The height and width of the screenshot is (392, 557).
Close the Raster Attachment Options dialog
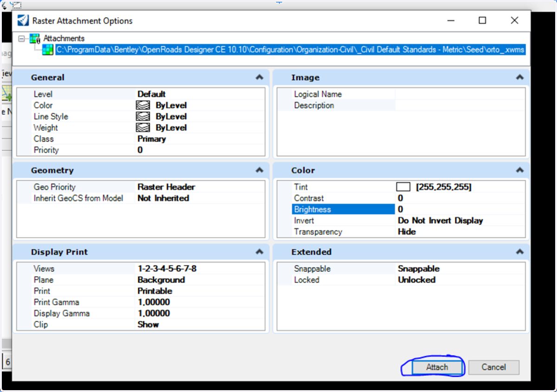514,20
